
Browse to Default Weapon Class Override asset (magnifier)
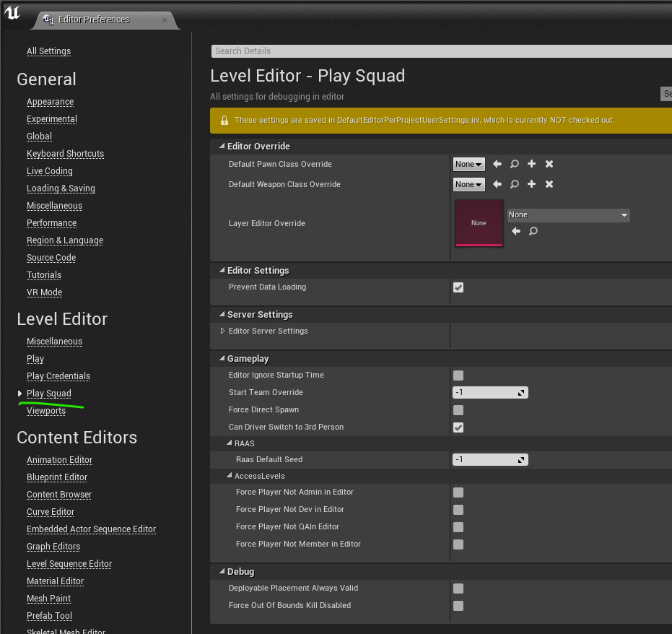(x=515, y=185)
